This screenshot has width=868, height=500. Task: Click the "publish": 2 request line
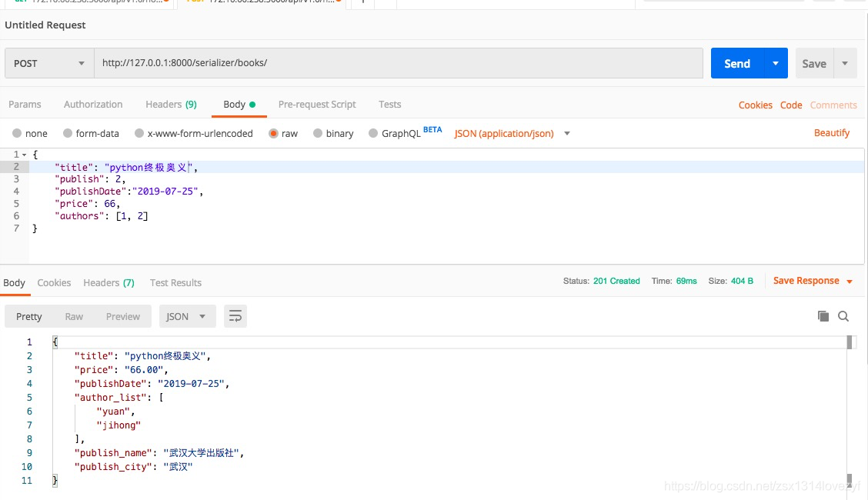coord(90,179)
